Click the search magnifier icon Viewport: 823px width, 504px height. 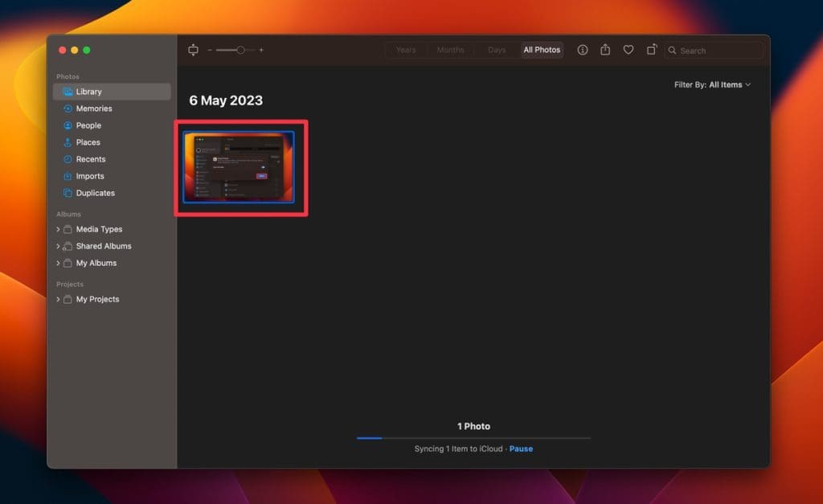coord(672,51)
